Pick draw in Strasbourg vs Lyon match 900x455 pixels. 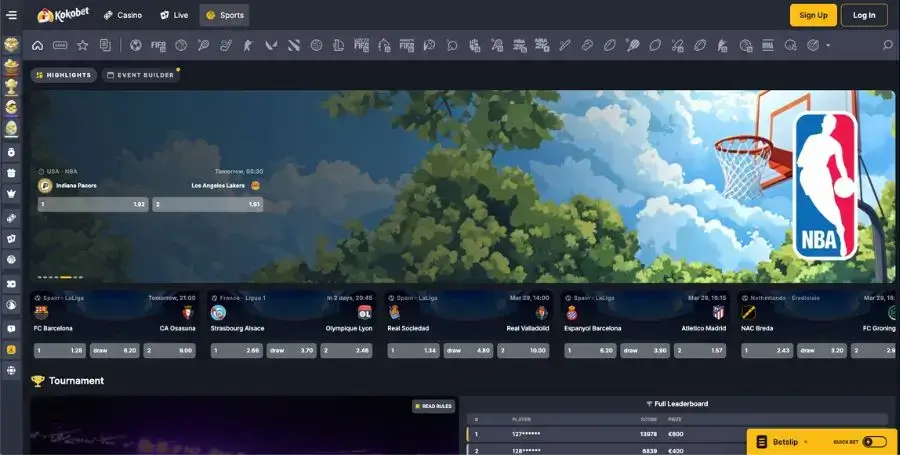tap(292, 350)
